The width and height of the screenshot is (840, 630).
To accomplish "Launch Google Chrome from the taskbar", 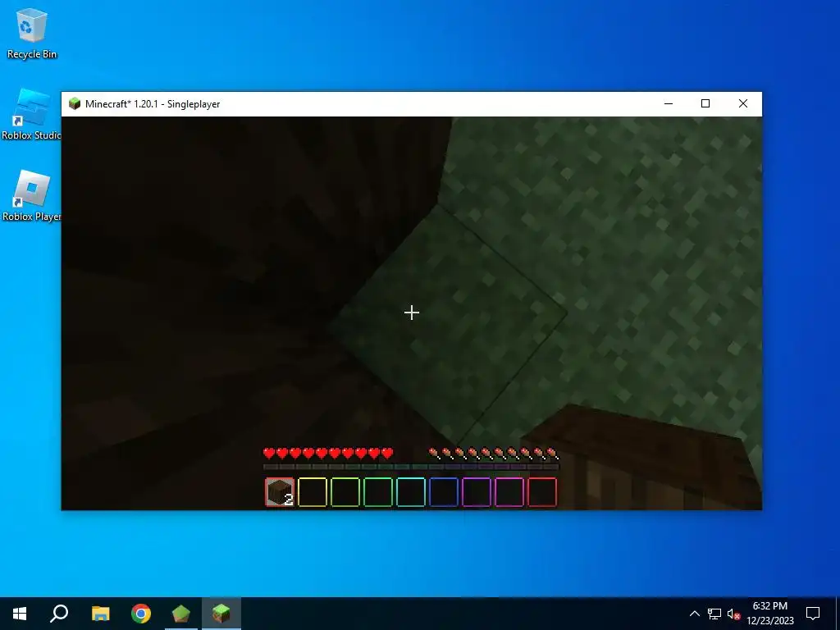I will pos(141,614).
